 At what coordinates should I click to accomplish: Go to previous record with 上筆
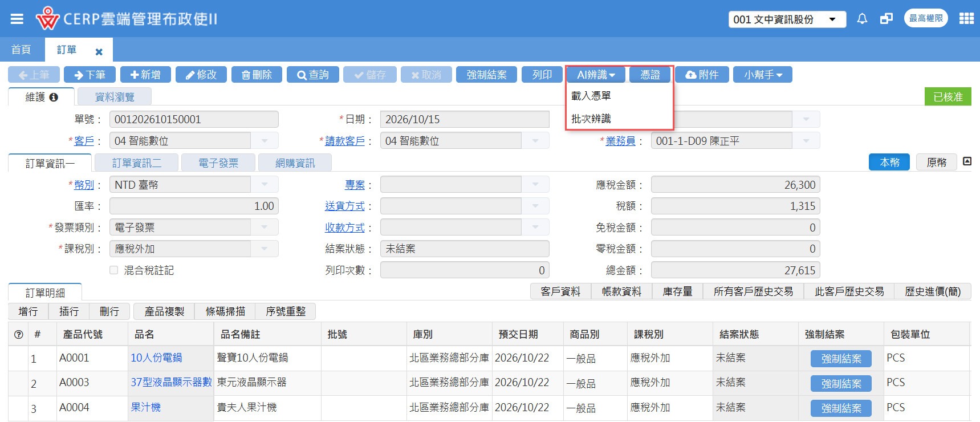click(34, 75)
